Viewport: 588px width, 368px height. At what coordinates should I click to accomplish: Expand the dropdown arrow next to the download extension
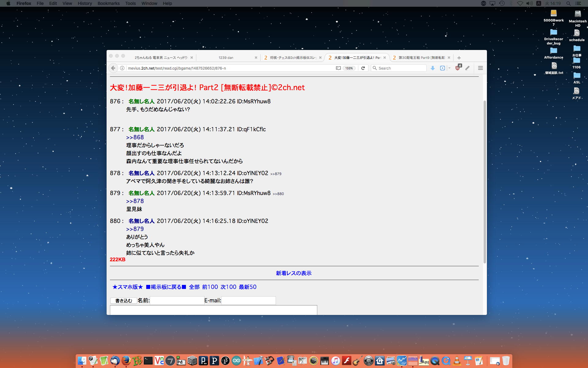[x=449, y=68]
